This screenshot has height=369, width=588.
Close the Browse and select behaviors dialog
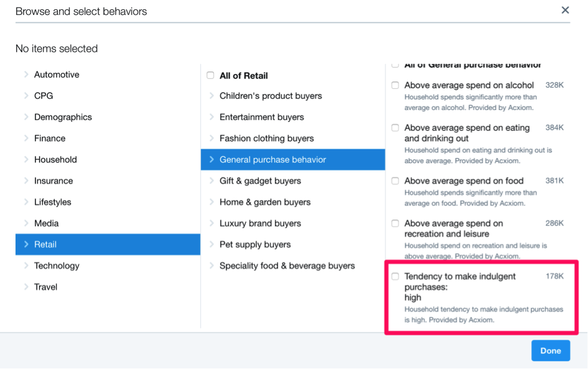[x=565, y=10]
